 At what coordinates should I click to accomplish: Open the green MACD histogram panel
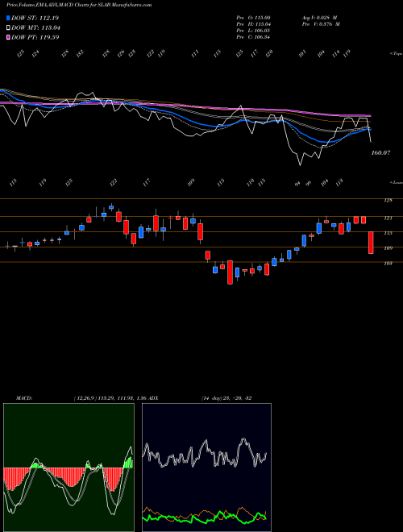pos(69,468)
